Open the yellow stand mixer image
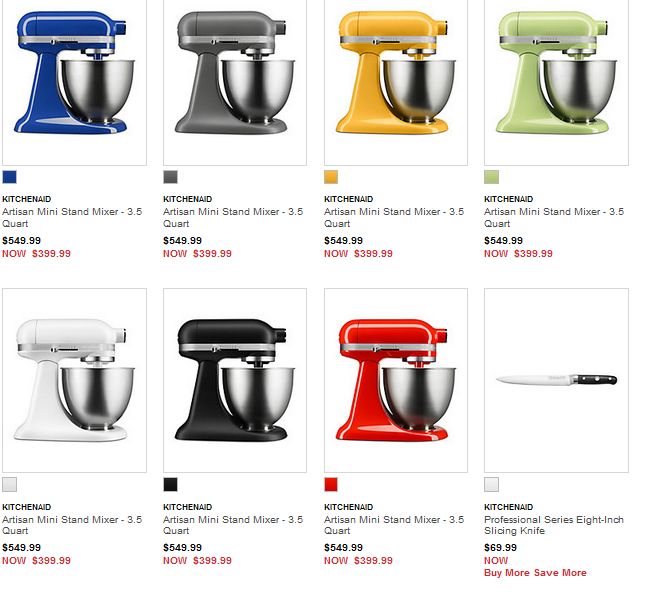Viewport: 654px width, 595px height. tap(396, 81)
